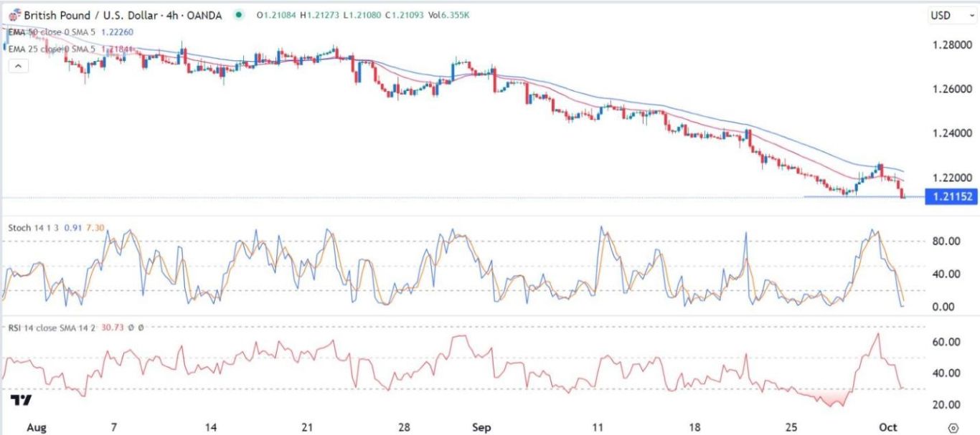This screenshot has width=980, height=435.
Task: Collapse the indicator legend with chevron
Action: (x=17, y=66)
